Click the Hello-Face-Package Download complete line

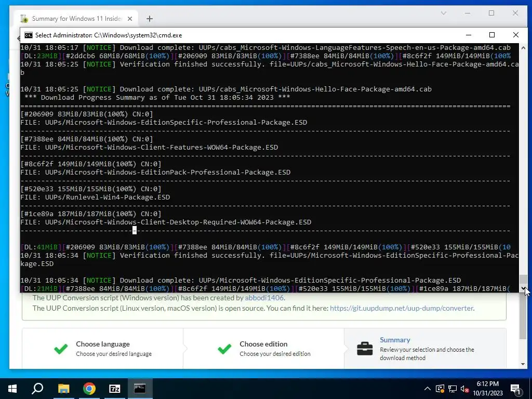(x=225, y=89)
